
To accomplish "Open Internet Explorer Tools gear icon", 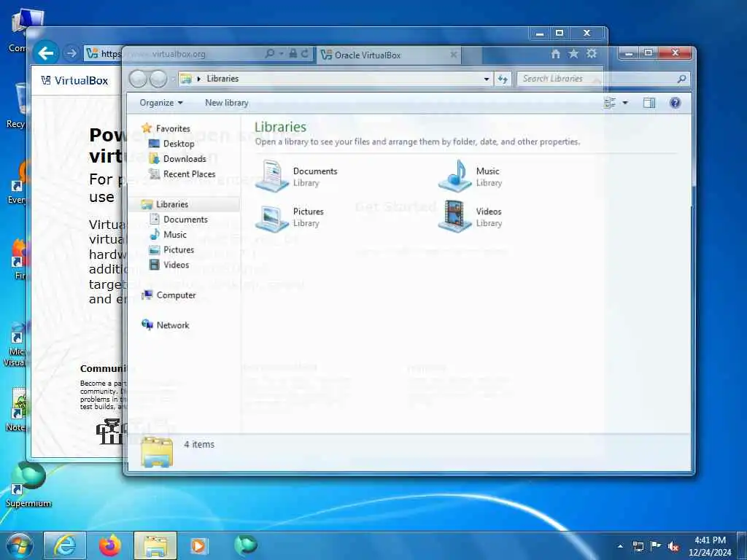I will (591, 54).
